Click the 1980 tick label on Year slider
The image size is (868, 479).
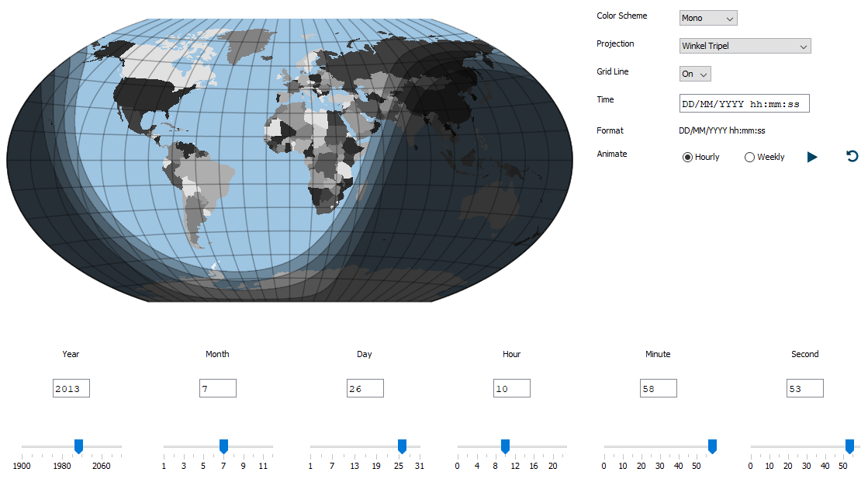point(62,466)
